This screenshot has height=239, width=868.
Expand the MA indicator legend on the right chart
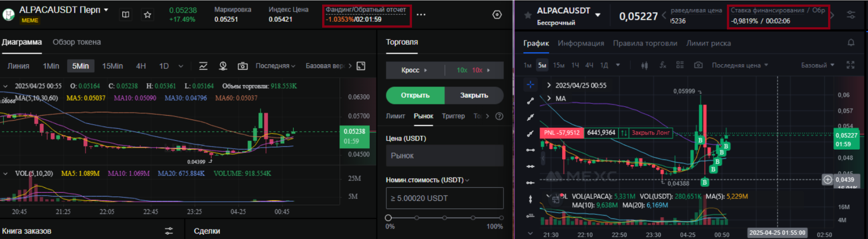click(x=549, y=98)
